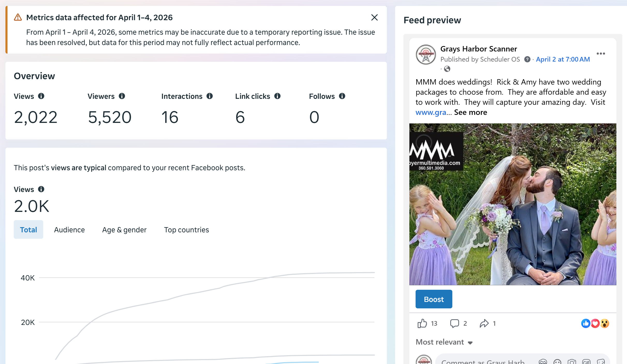Click the comment bubble icon
The image size is (627, 364).
454,323
